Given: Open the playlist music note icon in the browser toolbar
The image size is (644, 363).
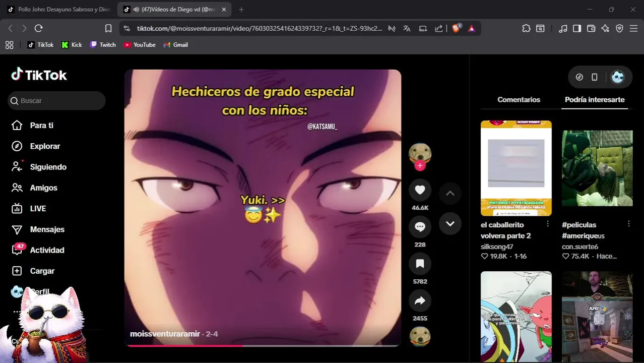Looking at the screenshot, I should pos(563,29).
